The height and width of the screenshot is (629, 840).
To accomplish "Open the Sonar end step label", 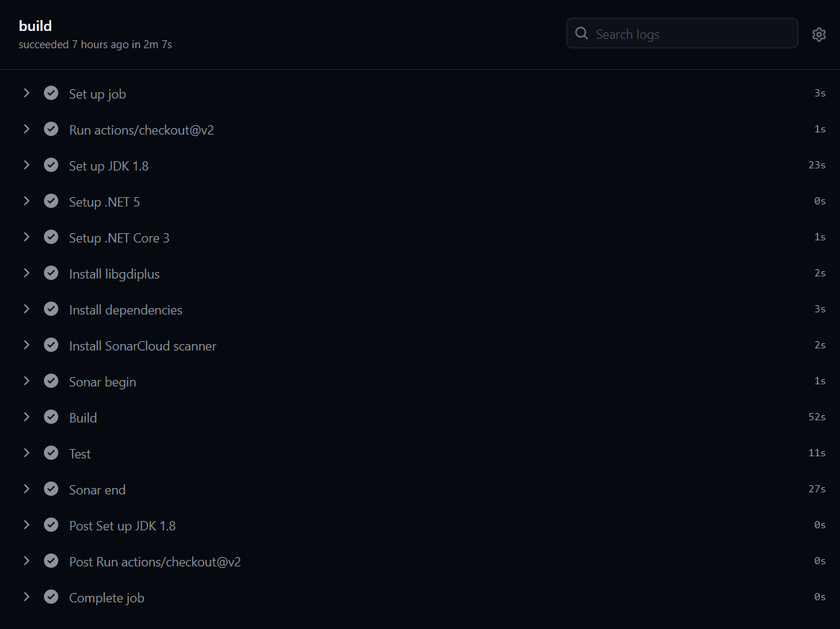I will [97, 489].
